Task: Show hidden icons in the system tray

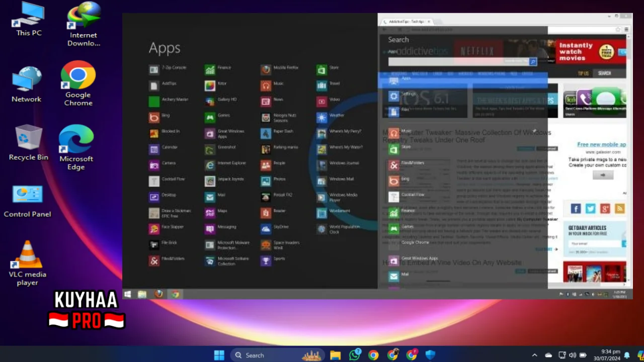Action: pos(534,355)
